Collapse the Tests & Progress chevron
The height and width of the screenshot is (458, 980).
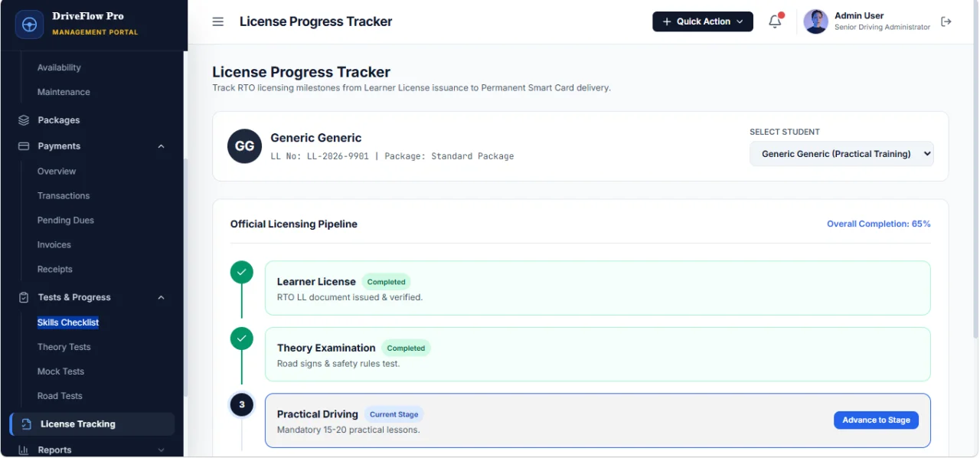[161, 297]
